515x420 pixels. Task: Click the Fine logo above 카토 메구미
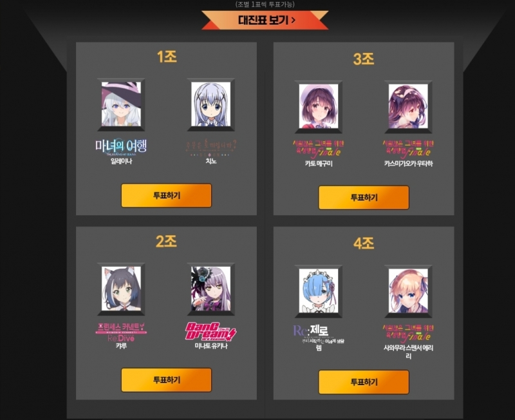(x=318, y=148)
